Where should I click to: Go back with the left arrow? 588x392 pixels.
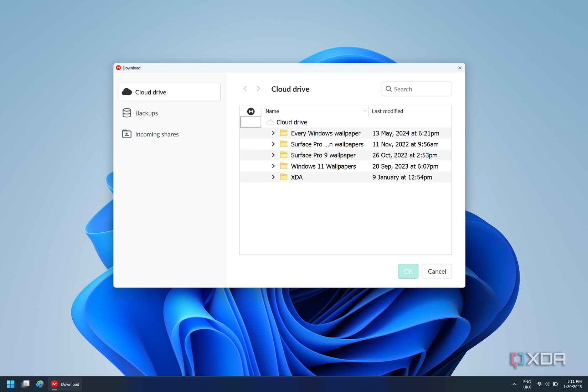(x=245, y=89)
